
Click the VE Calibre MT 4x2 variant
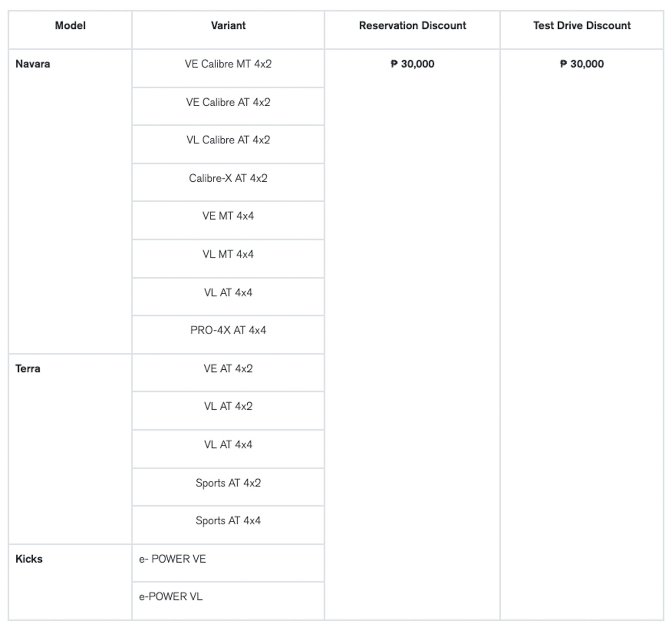click(x=228, y=64)
